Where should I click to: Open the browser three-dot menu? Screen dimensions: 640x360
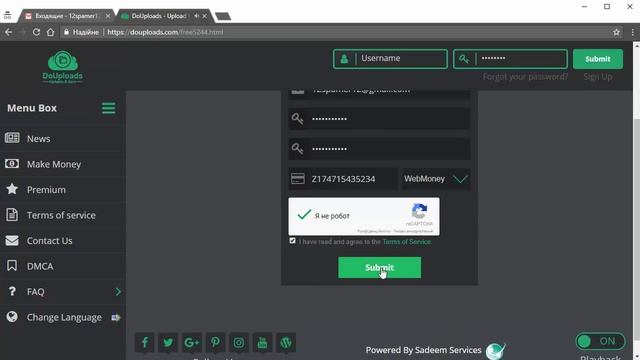(633, 32)
